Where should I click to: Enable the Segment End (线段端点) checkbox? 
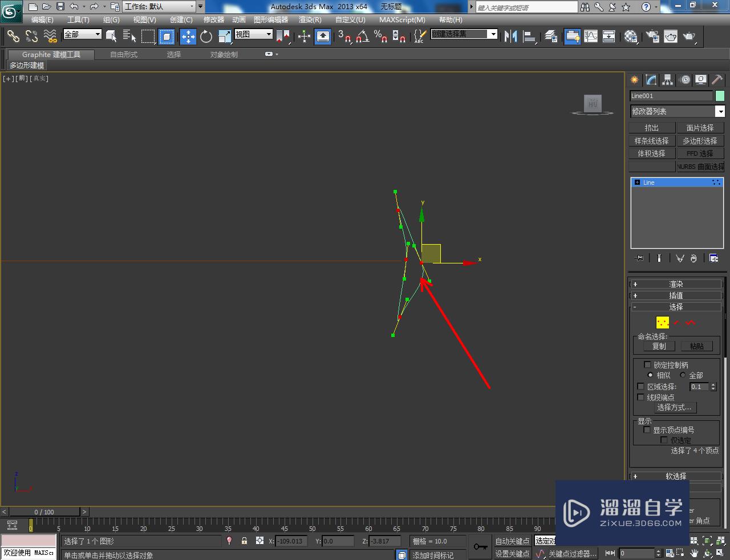tap(640, 397)
